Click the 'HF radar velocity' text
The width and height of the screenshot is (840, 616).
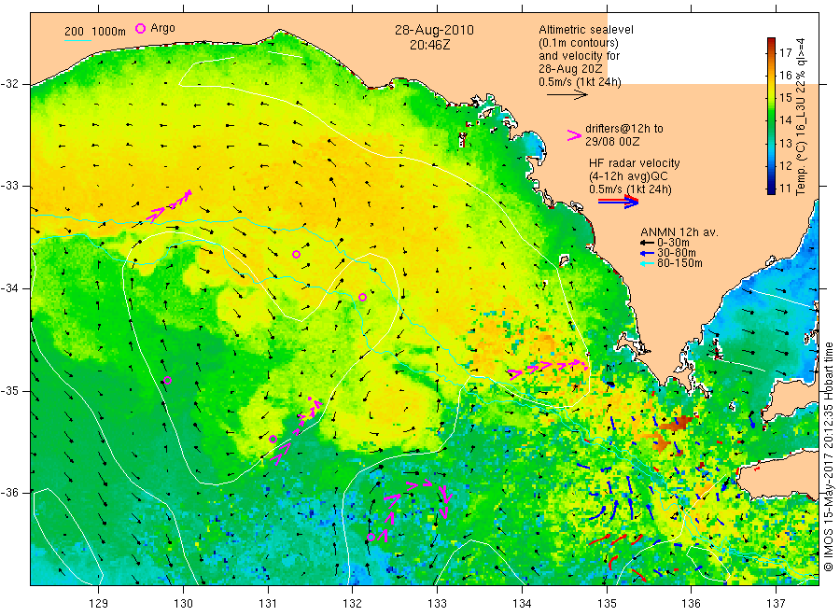tap(635, 162)
